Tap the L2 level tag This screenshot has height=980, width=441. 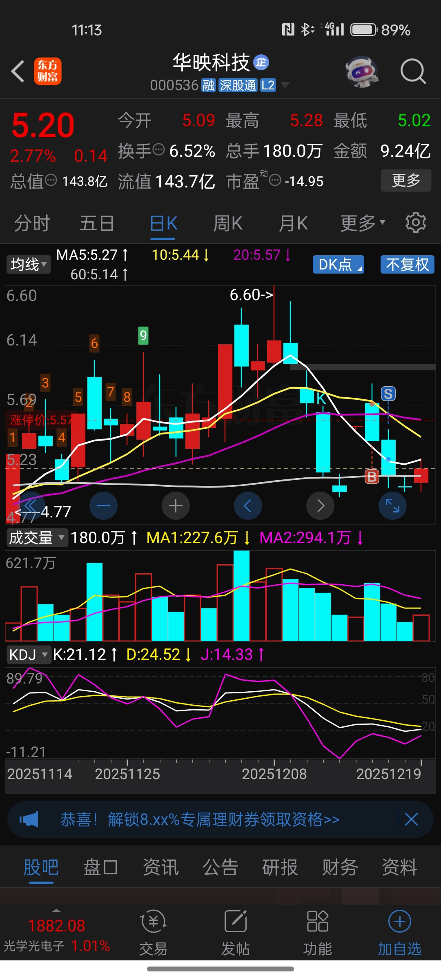pos(268,85)
